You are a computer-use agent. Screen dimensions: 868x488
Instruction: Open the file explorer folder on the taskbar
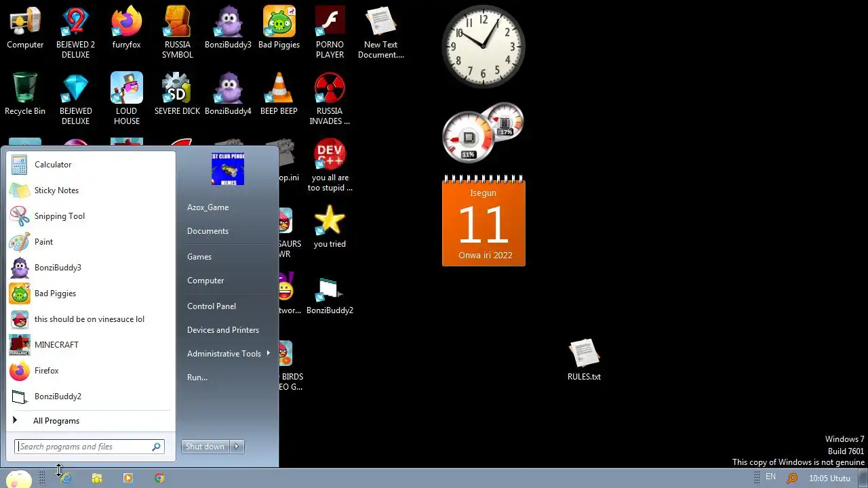(x=97, y=478)
